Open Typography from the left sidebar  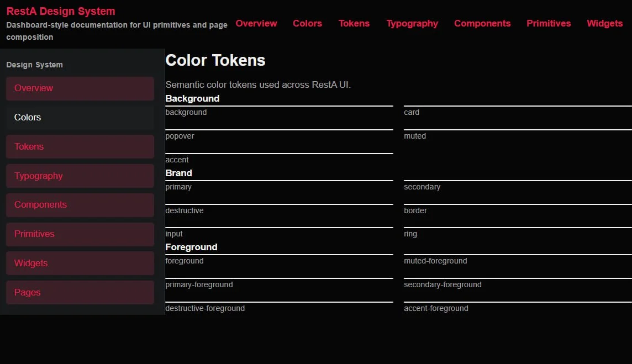[80, 176]
